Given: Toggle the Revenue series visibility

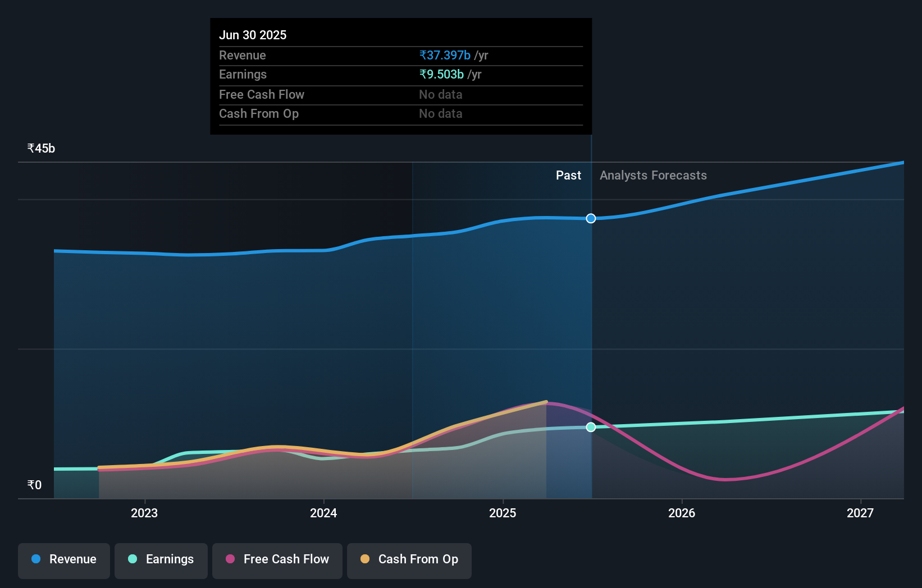Looking at the screenshot, I should (63, 559).
